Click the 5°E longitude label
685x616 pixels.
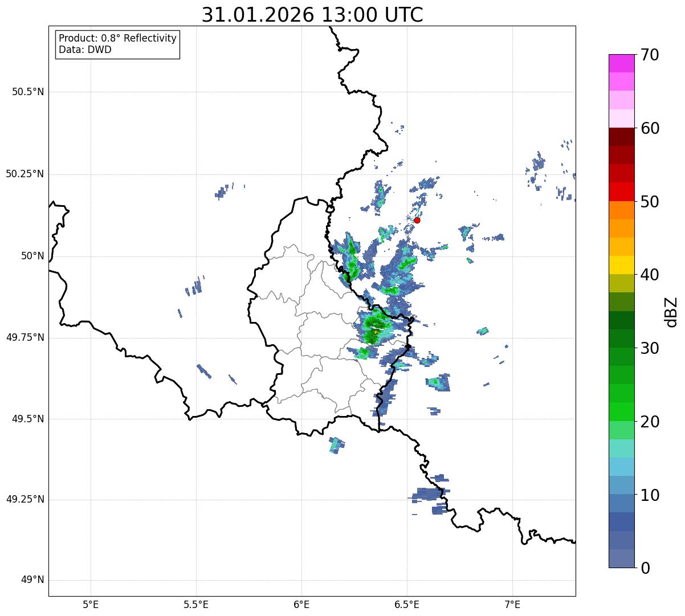pyautogui.click(x=91, y=604)
